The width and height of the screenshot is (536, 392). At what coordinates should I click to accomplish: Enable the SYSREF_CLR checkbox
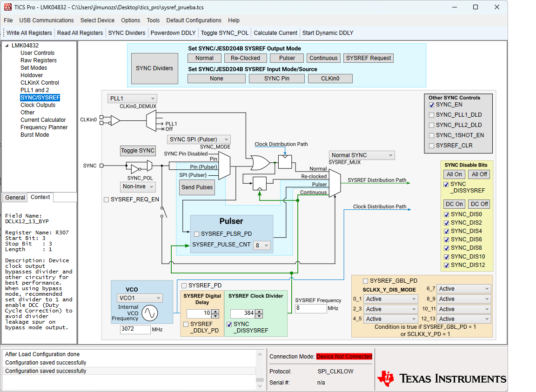tap(431, 146)
